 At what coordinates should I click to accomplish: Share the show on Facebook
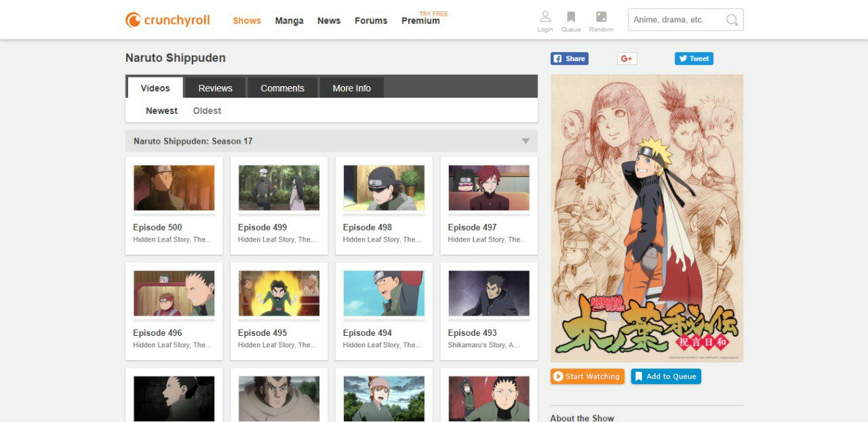click(x=570, y=59)
